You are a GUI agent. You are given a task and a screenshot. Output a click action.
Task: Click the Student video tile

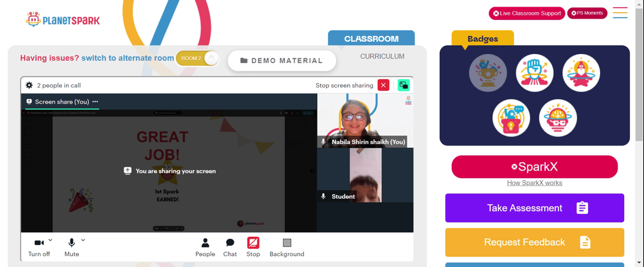coord(366,175)
